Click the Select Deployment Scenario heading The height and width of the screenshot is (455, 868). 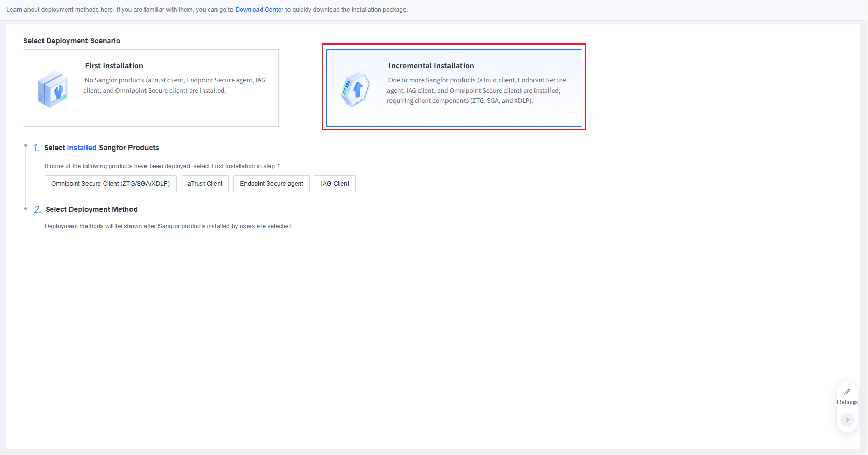click(72, 41)
